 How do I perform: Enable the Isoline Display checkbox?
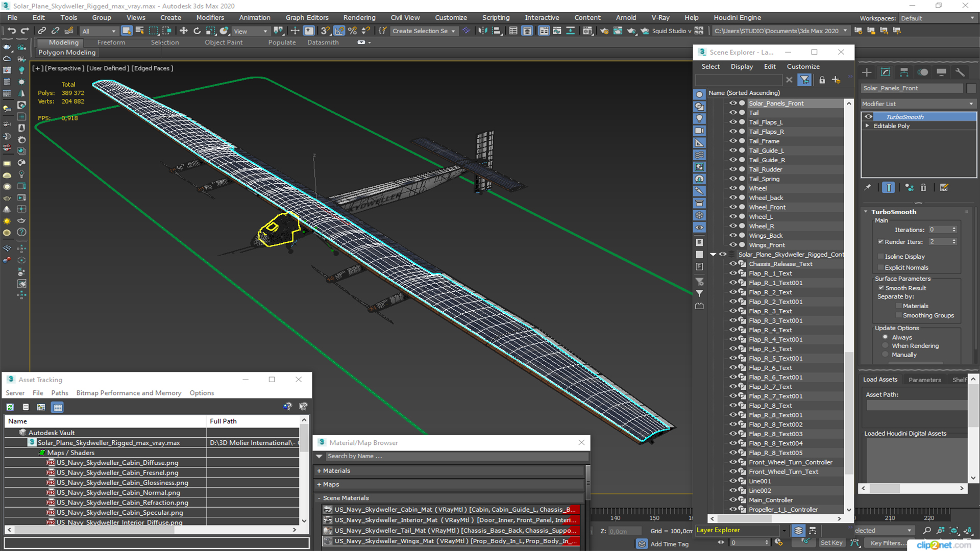(x=880, y=256)
